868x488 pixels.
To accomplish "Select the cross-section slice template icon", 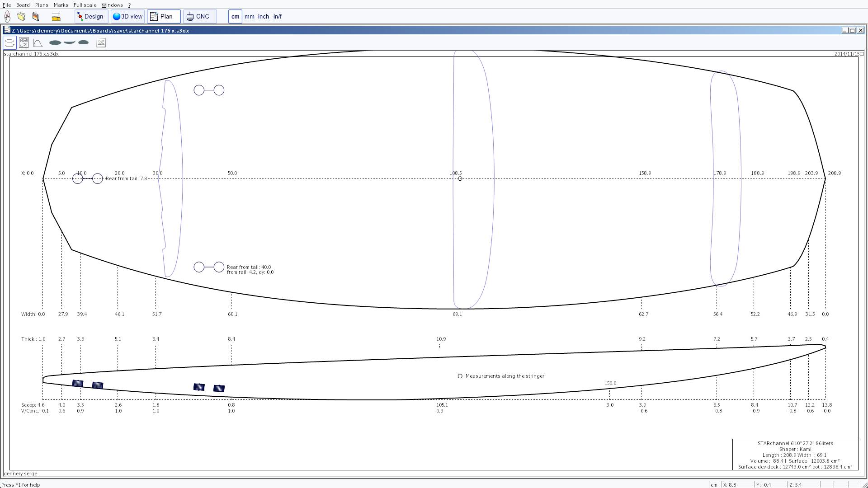I will [x=84, y=42].
